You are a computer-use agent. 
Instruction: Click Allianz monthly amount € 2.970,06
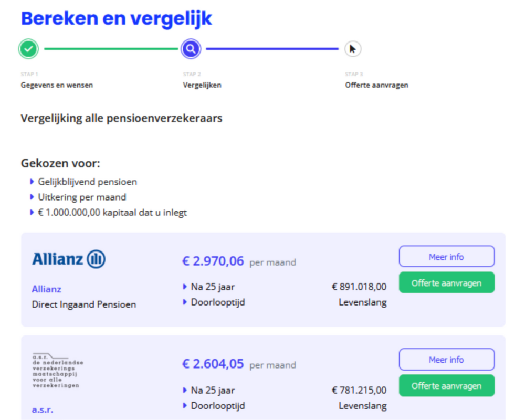click(213, 261)
